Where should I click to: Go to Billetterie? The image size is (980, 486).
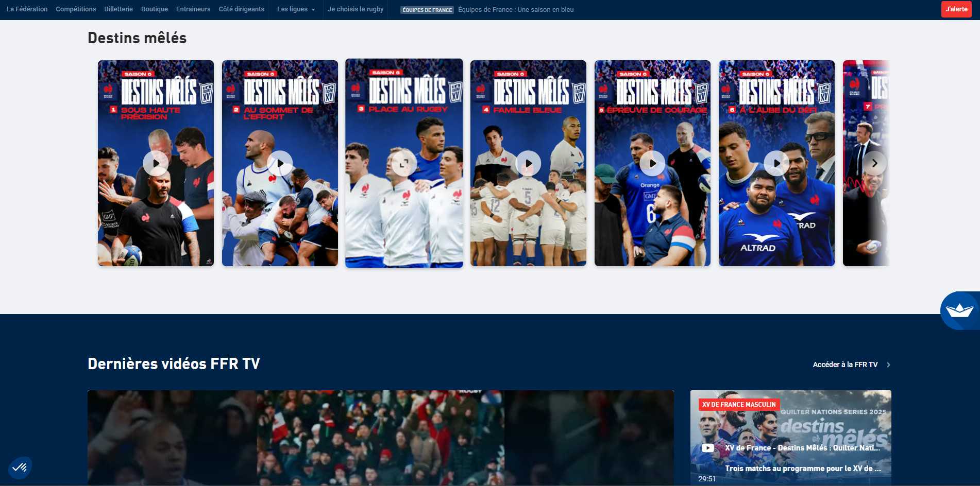click(x=119, y=9)
